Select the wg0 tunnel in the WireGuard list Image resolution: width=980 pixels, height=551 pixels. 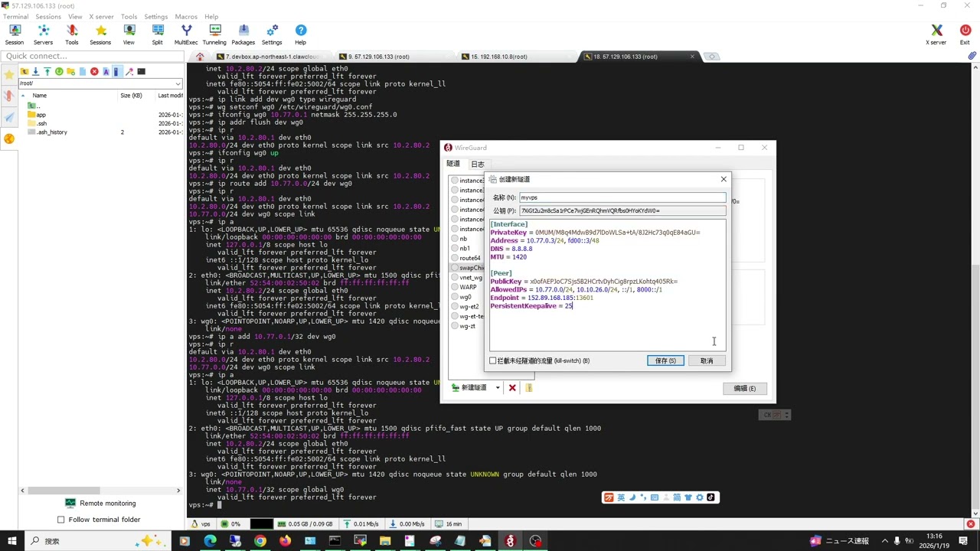point(465,297)
